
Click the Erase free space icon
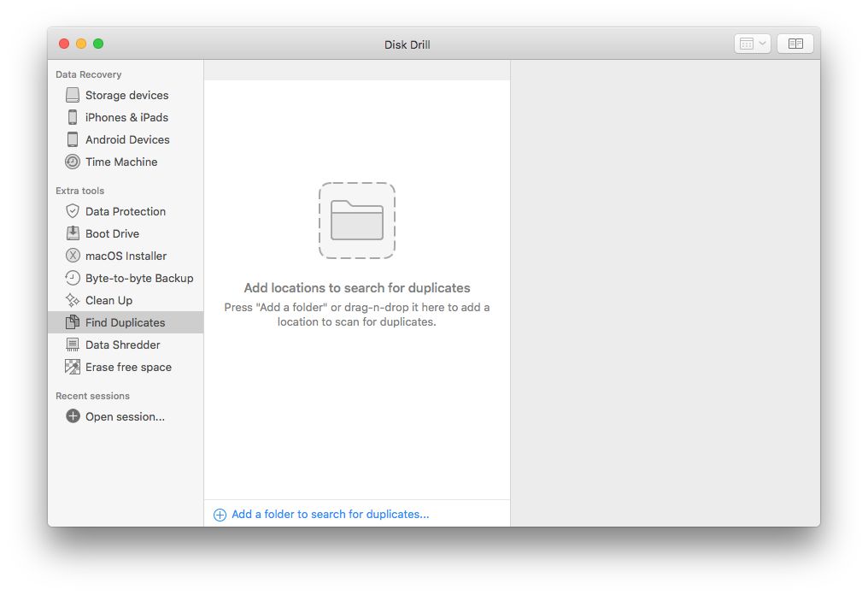coord(73,367)
